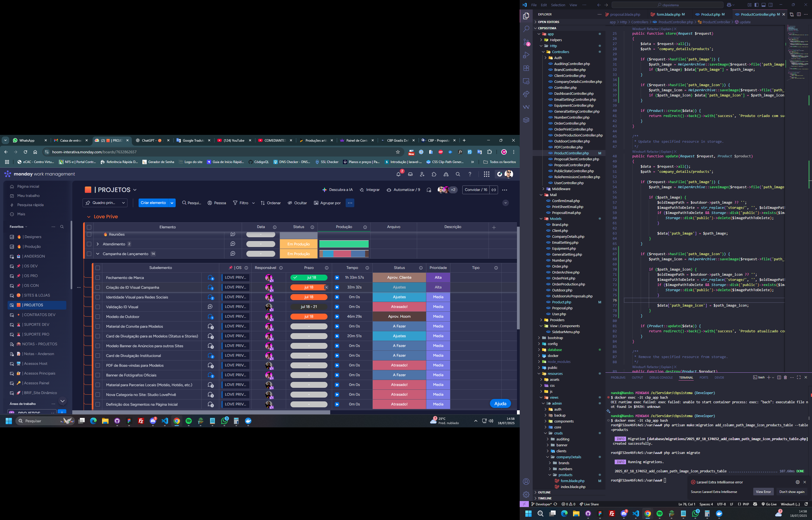Expand the Atendimento item subitems
812x520 pixels.
(x=98, y=244)
